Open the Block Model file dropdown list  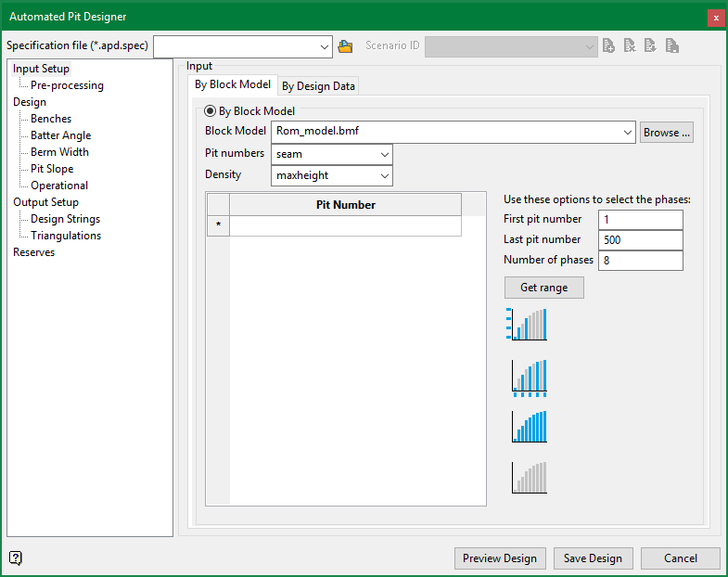pos(627,133)
